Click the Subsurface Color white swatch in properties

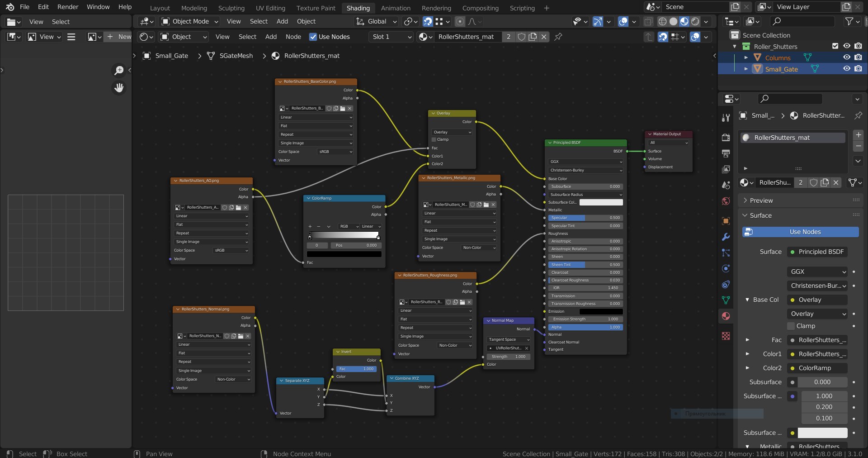822,433
